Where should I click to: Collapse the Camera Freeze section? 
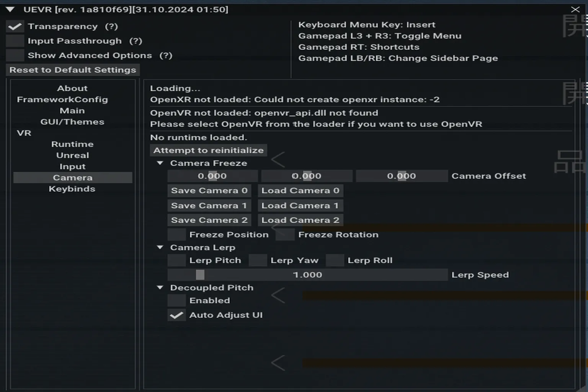pos(160,163)
